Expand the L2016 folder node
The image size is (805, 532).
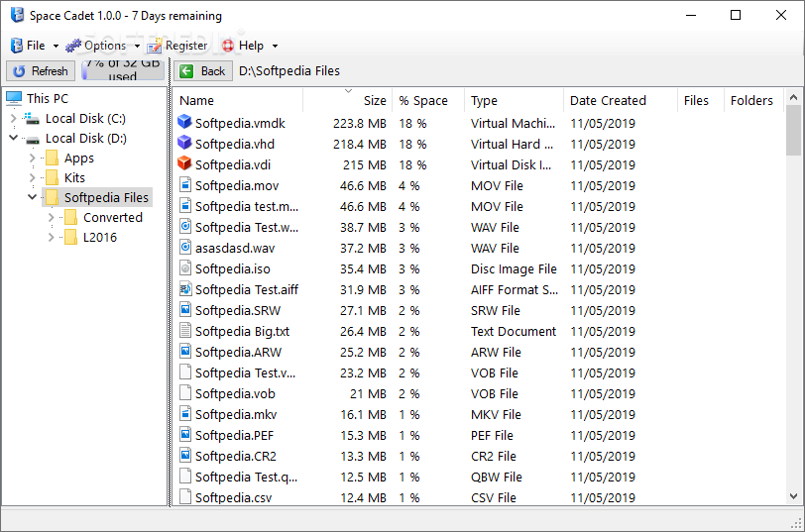click(52, 237)
